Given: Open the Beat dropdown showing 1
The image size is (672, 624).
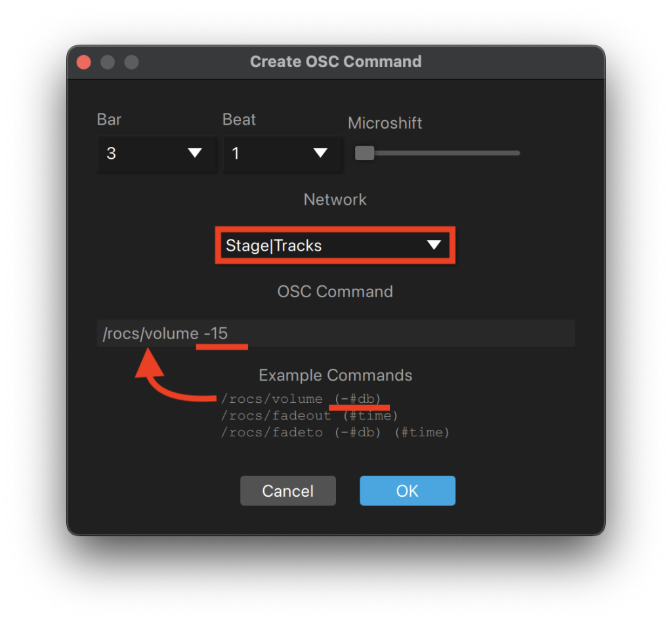Looking at the screenshot, I should click(x=282, y=154).
